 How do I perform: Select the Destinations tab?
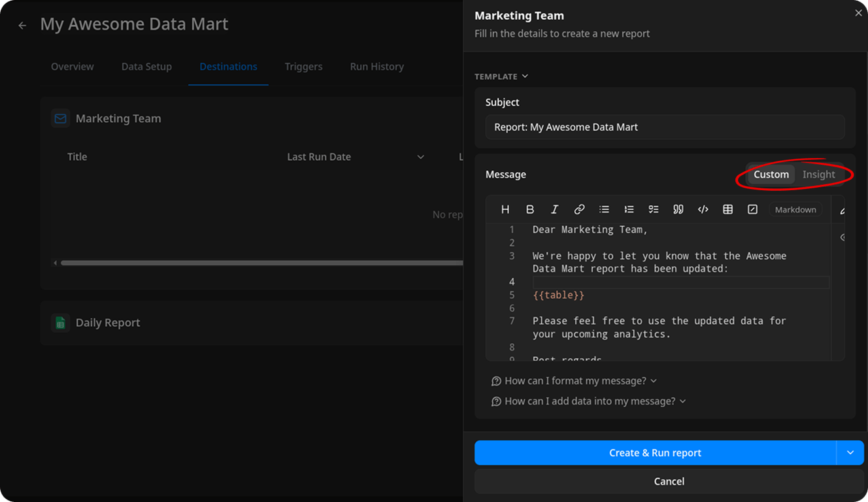pyautogui.click(x=228, y=67)
